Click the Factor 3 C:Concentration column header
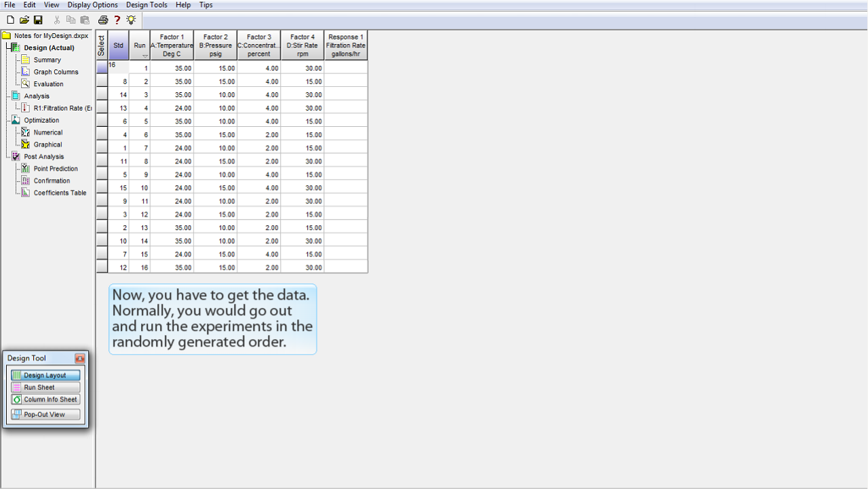This screenshot has width=868, height=489. (x=259, y=45)
